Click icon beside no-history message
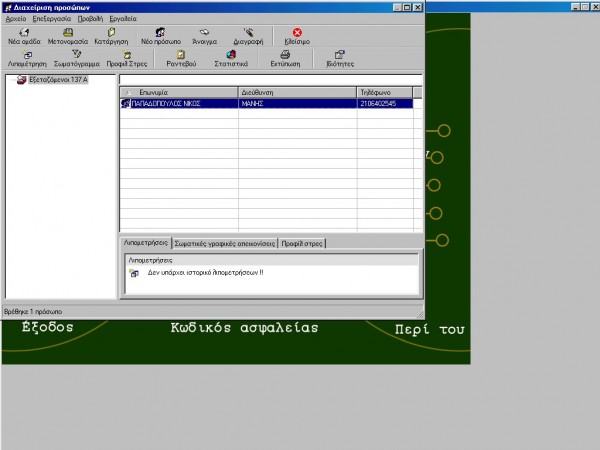This screenshot has height=450, width=600. [134, 273]
